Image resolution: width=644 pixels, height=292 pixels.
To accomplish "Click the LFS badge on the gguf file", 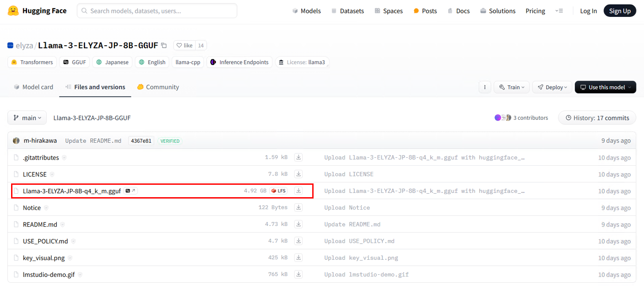I will pos(279,191).
